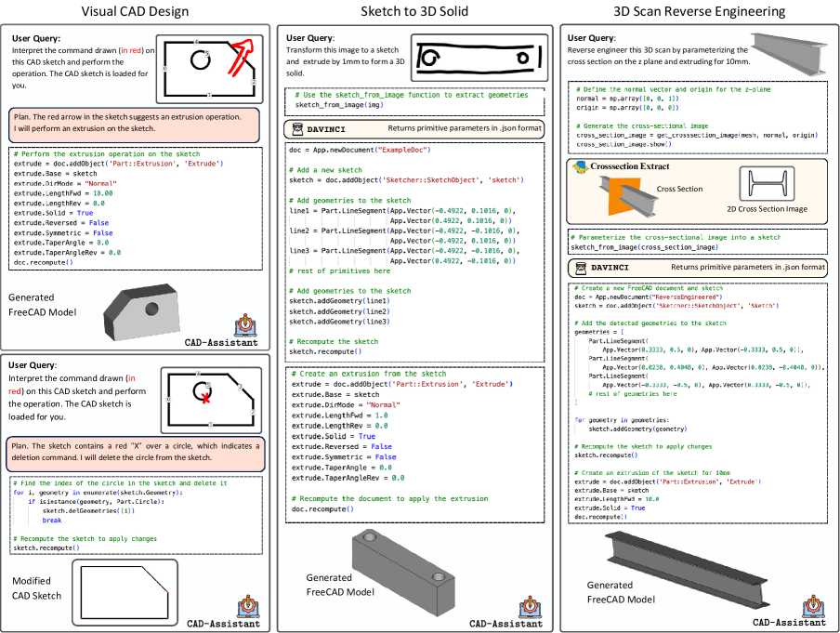Click the "Crosssection Extract" title text
Screen dimensions: 840x633
tap(630, 166)
